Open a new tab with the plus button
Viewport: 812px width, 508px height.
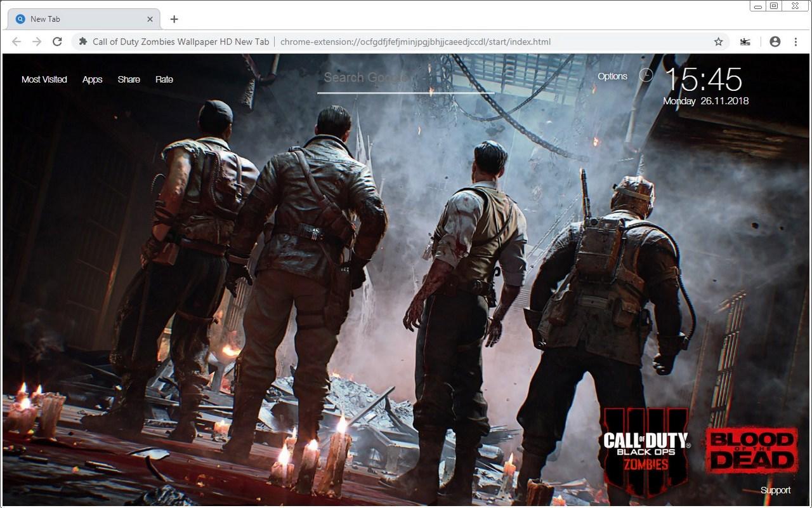point(174,19)
